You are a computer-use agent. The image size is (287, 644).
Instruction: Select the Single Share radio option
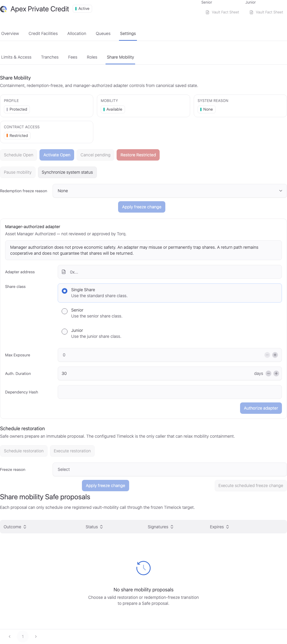click(65, 291)
